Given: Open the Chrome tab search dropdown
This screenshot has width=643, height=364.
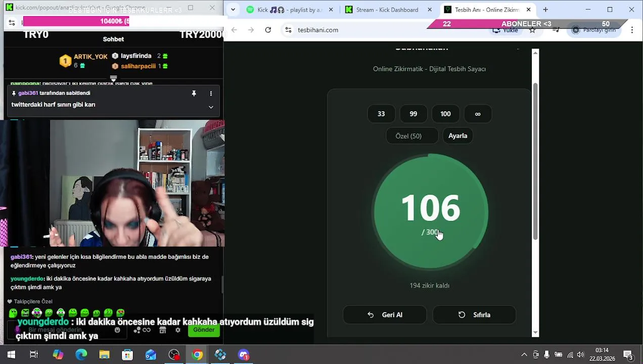Looking at the screenshot, I should pyautogui.click(x=232, y=10).
